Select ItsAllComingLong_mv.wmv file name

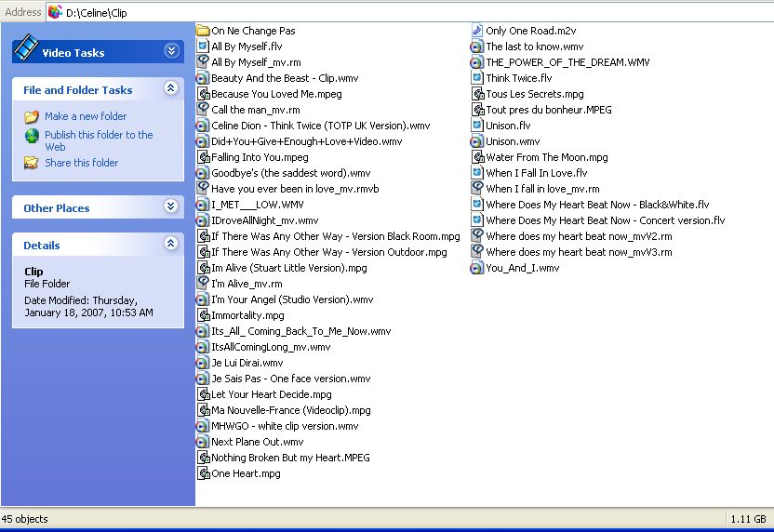(x=271, y=347)
